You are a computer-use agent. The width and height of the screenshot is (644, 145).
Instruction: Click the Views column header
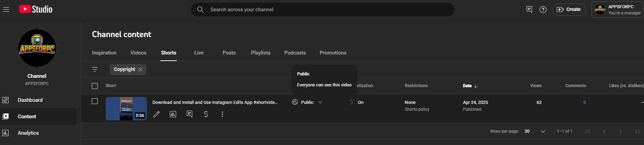coord(536,86)
